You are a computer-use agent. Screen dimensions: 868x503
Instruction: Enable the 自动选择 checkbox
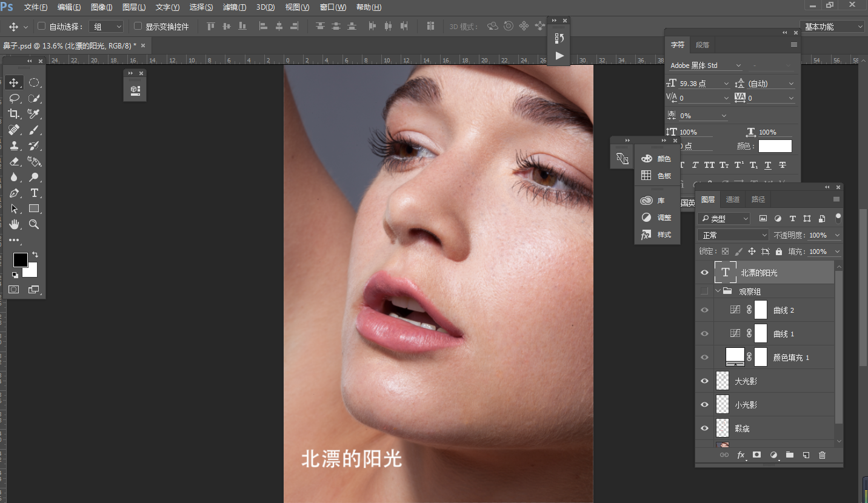(x=42, y=27)
